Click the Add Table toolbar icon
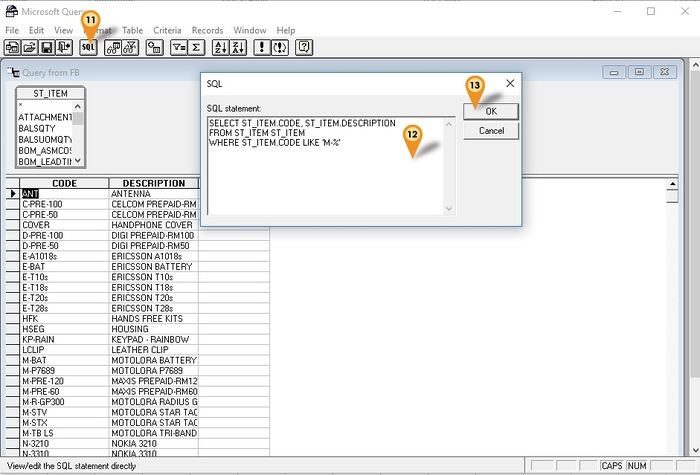This screenshot has height=475, width=700. click(154, 47)
